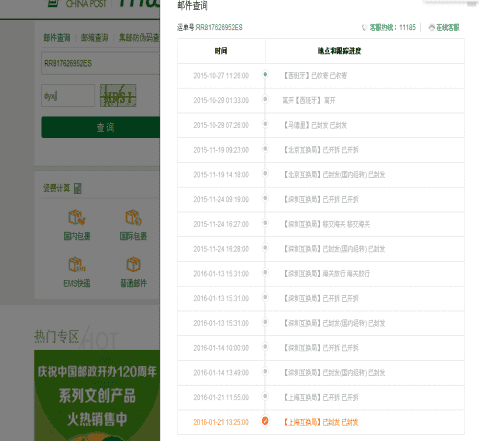Click the 地点和跟踪进度 column header
Viewport: 479px width, 441px height.
pos(339,51)
